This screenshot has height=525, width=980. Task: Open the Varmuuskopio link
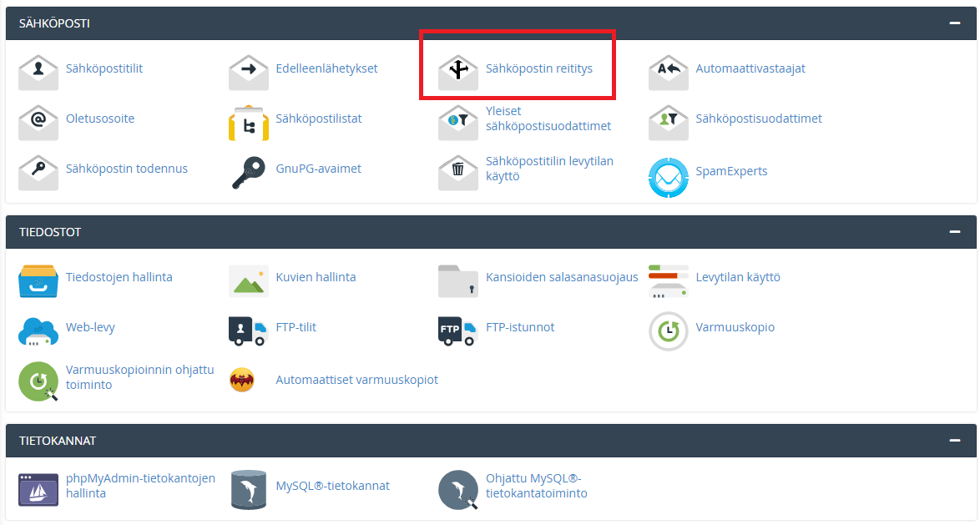pyautogui.click(x=735, y=327)
